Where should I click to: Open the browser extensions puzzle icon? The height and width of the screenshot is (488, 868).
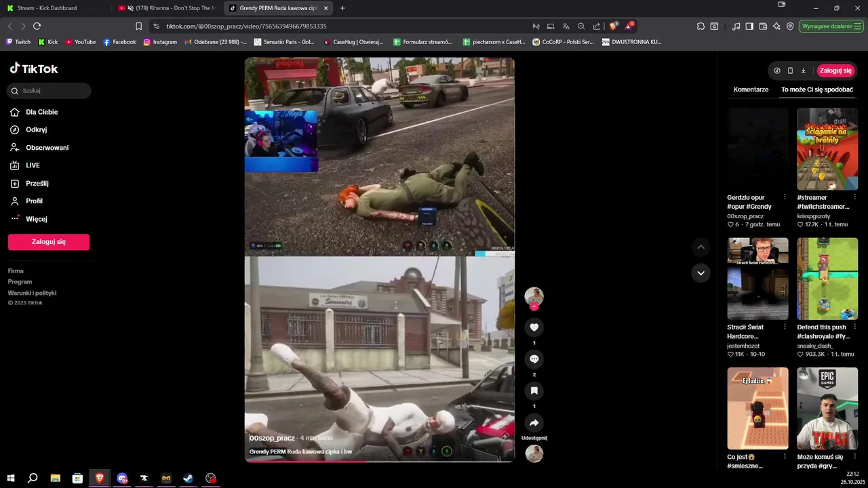click(701, 26)
